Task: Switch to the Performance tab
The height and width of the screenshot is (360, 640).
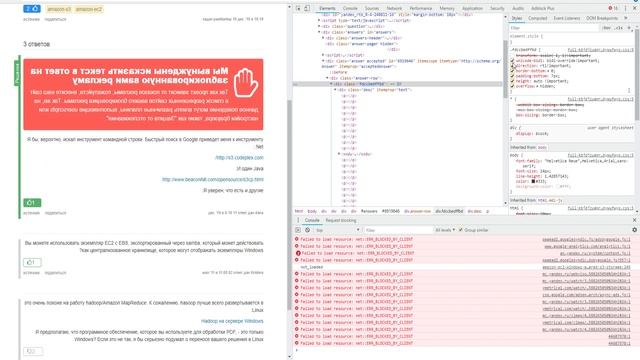Action: [x=420, y=8]
